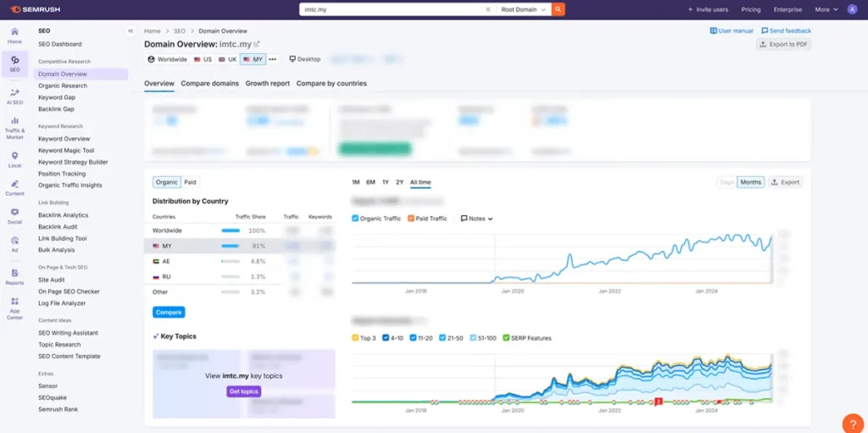868x433 pixels.
Task: Toggle the Paid Traffic checkbox
Action: [411, 219]
